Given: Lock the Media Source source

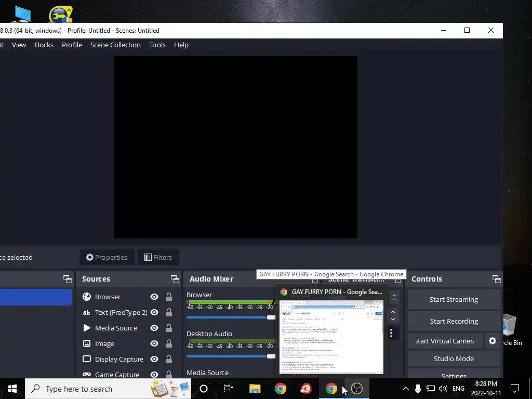Looking at the screenshot, I should point(169,328).
